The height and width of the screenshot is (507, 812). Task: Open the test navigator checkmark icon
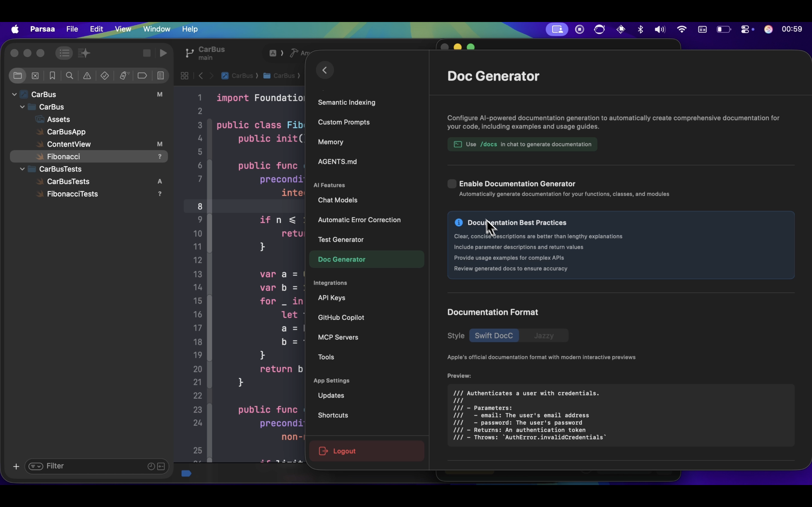click(105, 75)
